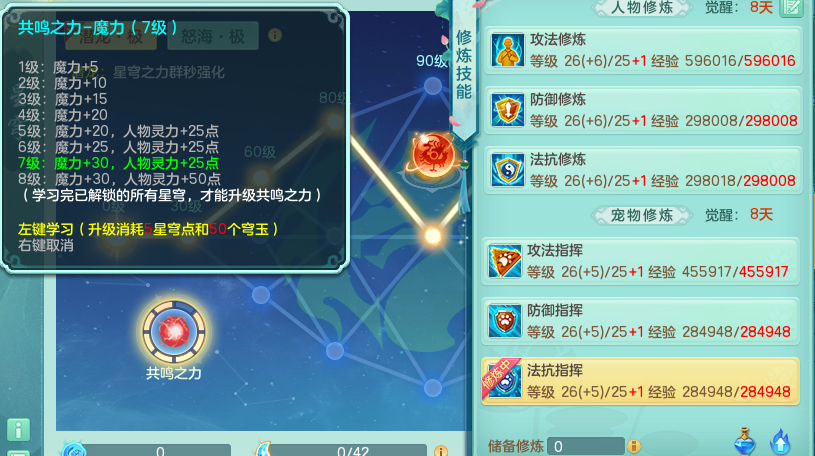Screen dimensions: 815x456
Task: Open the green notepad edit icon
Action: [x=792, y=7]
